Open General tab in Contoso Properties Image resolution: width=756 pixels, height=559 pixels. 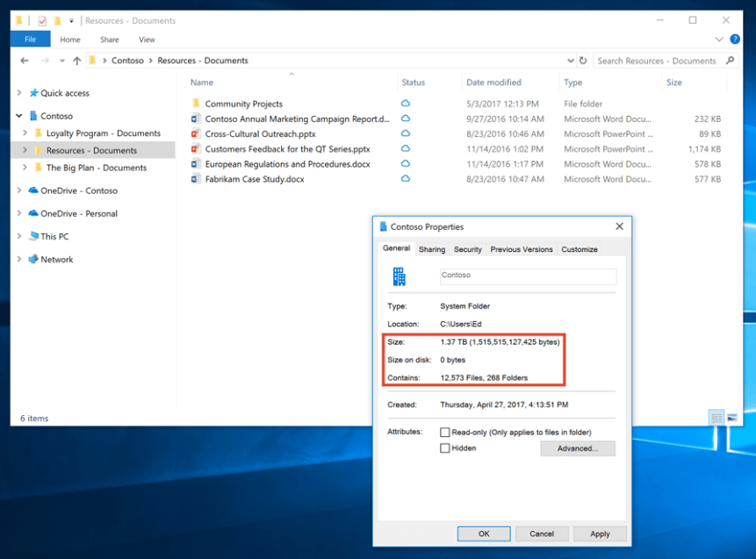pyautogui.click(x=396, y=248)
